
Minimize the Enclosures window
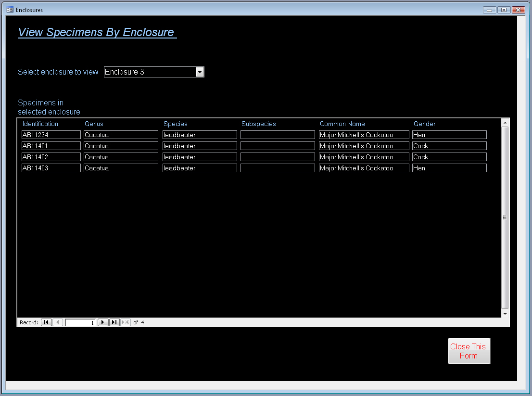pos(489,10)
